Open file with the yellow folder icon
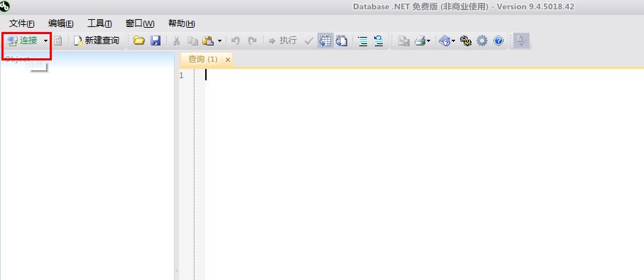The width and height of the screenshot is (644, 280). coord(139,41)
